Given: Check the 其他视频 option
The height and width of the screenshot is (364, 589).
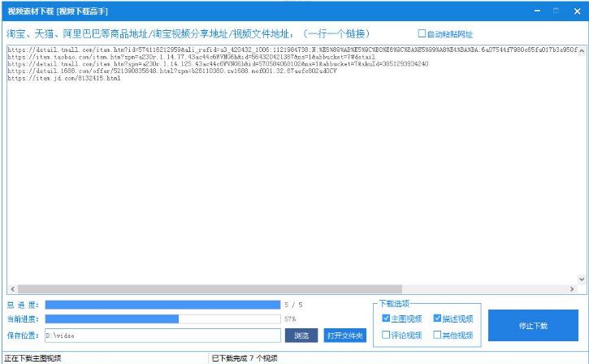Looking at the screenshot, I should [438, 335].
